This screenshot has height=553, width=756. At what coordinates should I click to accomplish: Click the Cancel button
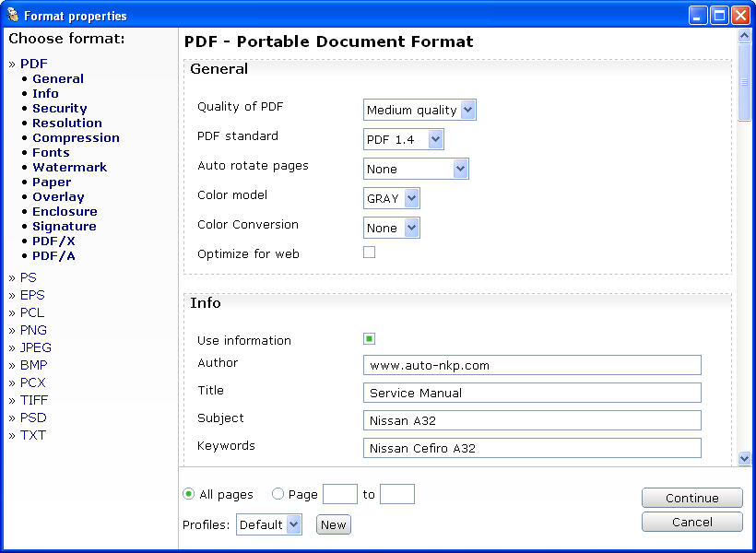click(691, 522)
